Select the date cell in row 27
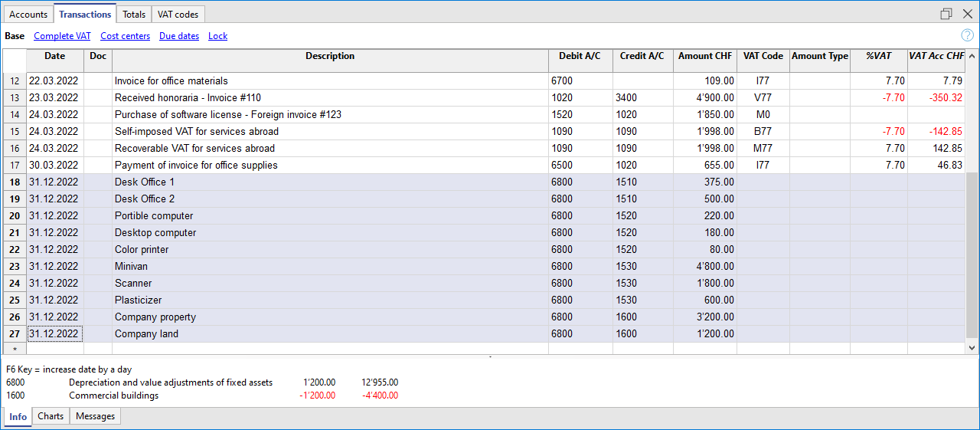Viewport: 980px width, 430px height. pyautogui.click(x=54, y=333)
